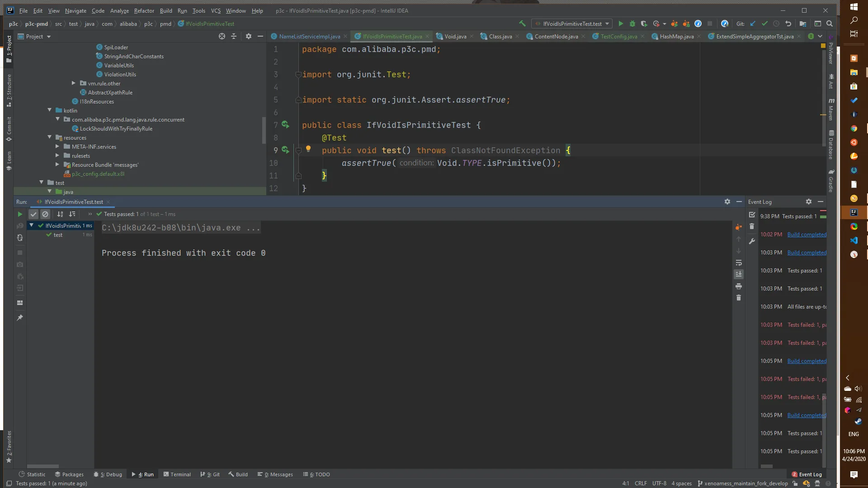Toggle soft-wrap in run console
868x488 pixels.
pos(739,263)
